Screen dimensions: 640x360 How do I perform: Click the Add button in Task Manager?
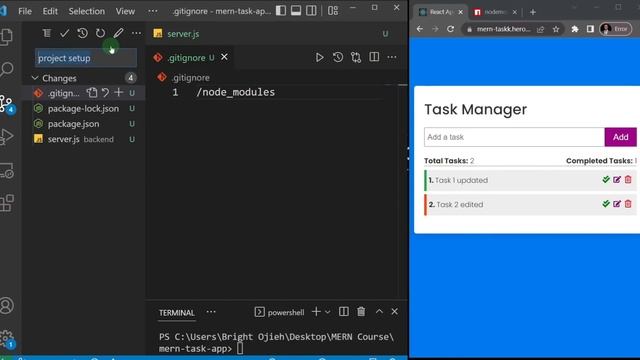pos(620,137)
